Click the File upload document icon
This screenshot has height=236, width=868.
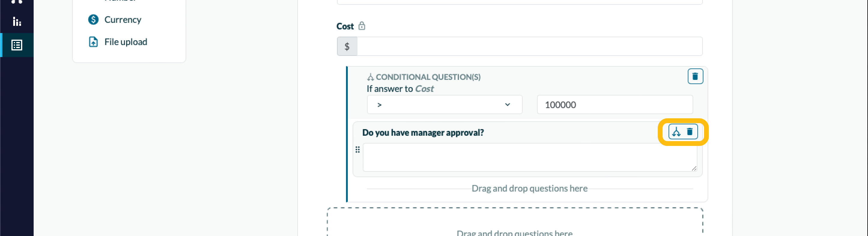93,42
